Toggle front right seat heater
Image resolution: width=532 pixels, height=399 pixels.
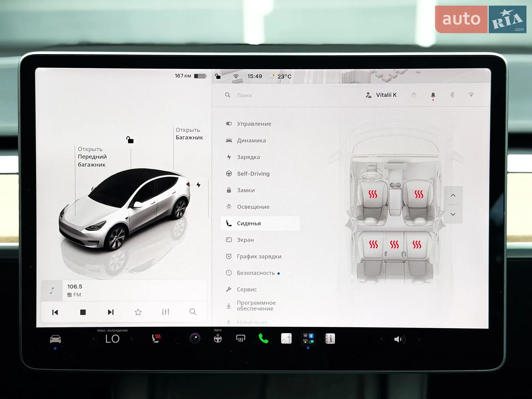[x=419, y=194]
